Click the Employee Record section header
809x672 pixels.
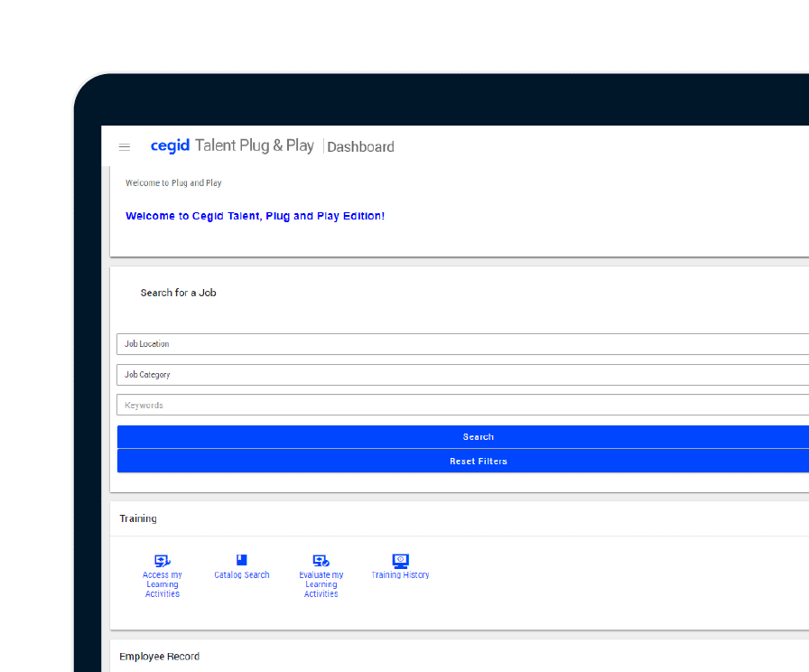pyautogui.click(x=159, y=657)
